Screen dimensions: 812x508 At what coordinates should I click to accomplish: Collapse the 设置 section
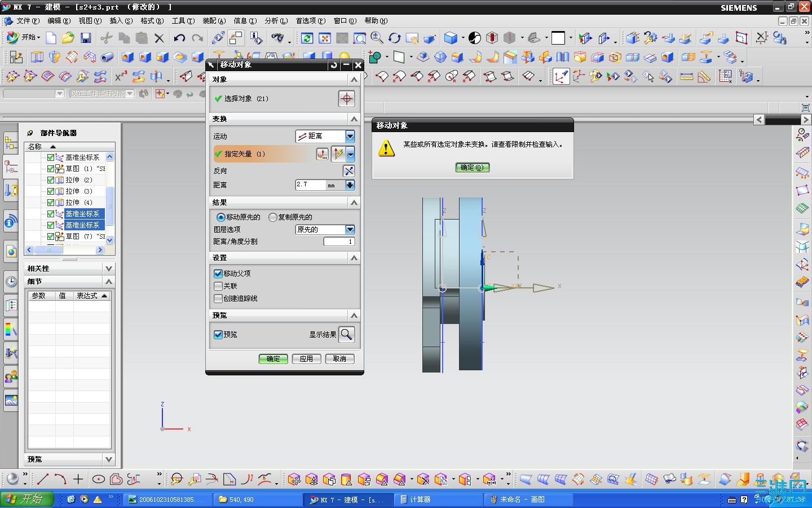pos(354,258)
